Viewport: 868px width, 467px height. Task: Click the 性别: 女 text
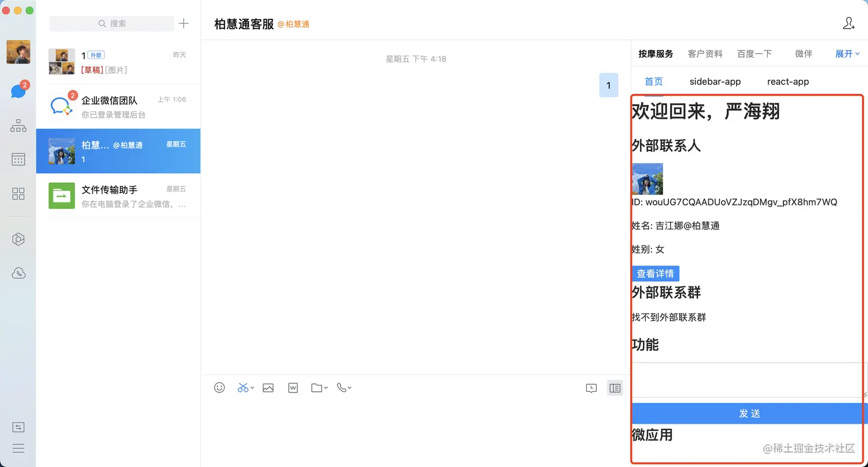pyautogui.click(x=648, y=249)
